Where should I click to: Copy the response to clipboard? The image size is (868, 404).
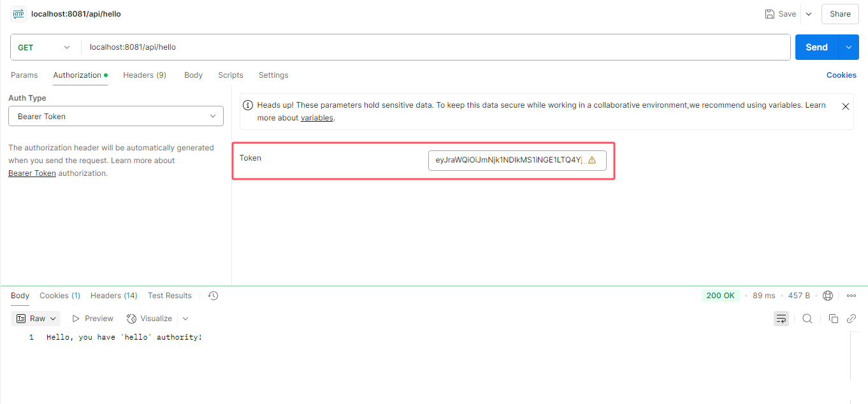coord(833,319)
